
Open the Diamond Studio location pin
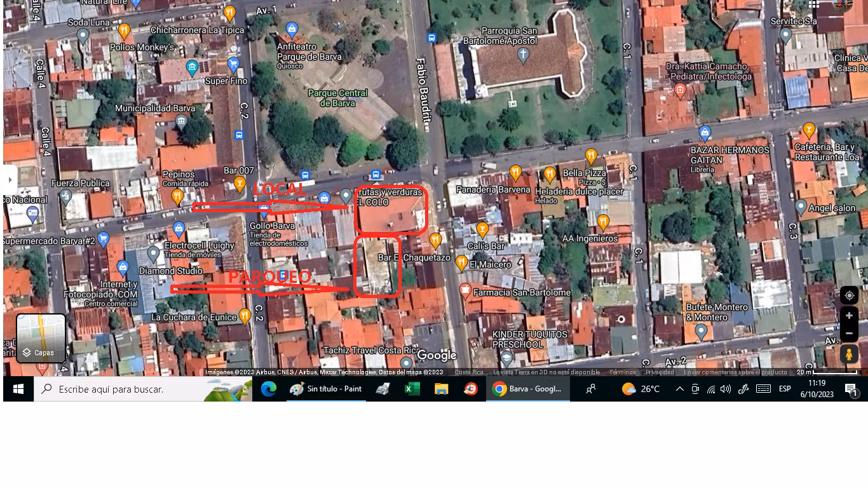(x=153, y=254)
